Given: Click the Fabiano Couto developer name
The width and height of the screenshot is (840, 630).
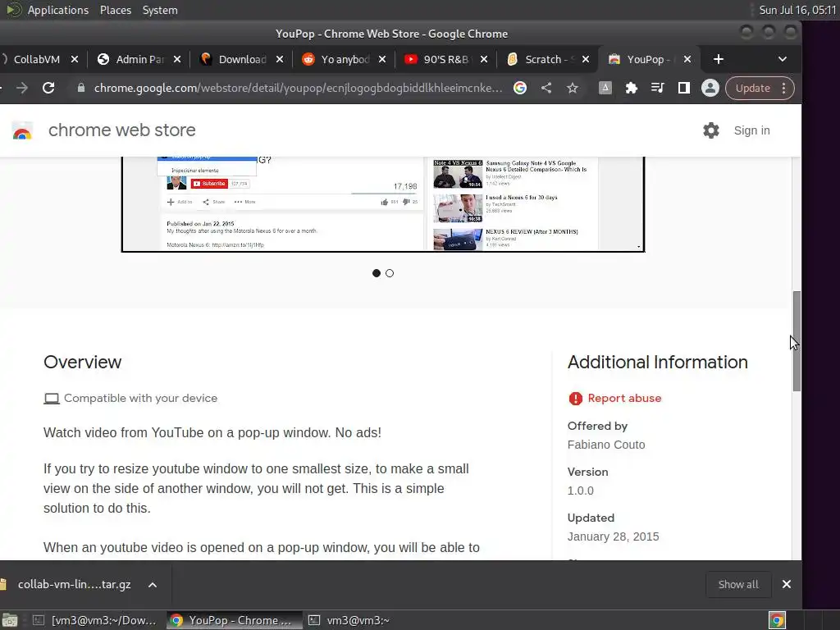Looking at the screenshot, I should tap(606, 445).
